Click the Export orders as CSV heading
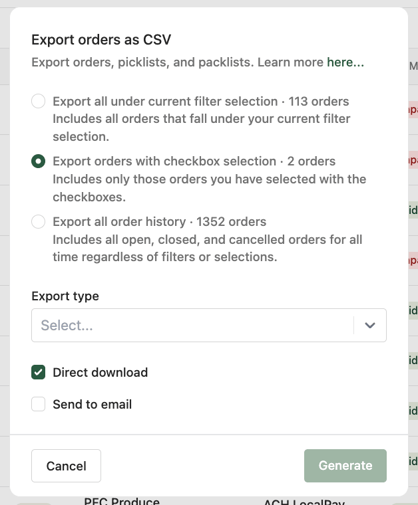Screen dimensions: 418x505 click(x=101, y=40)
